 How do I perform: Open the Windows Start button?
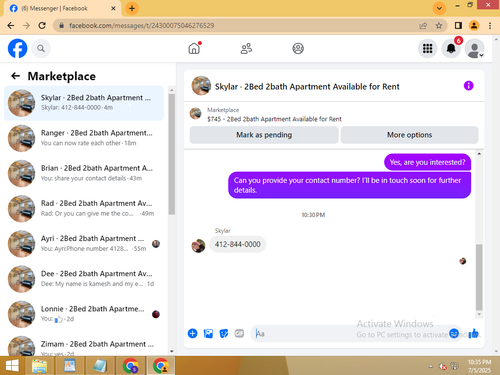12,366
